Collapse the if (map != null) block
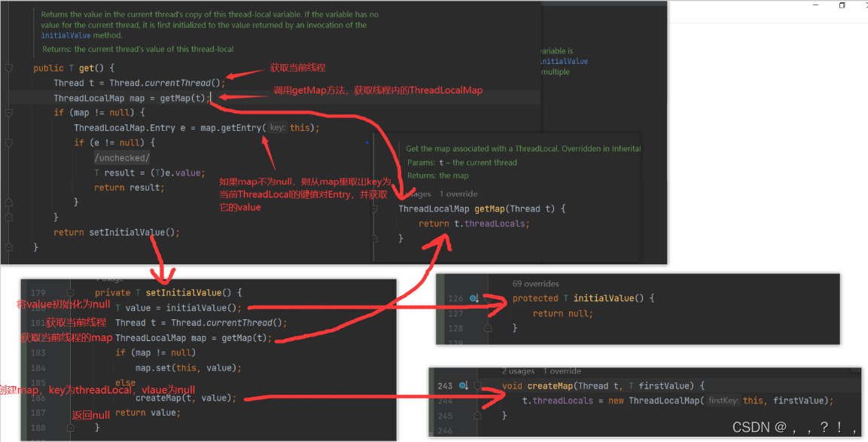 (x=8, y=112)
